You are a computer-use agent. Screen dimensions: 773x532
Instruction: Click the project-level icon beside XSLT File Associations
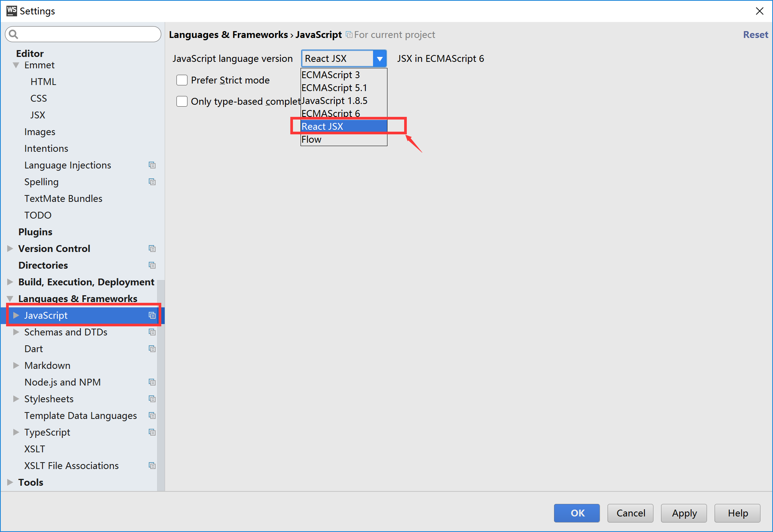(x=152, y=466)
